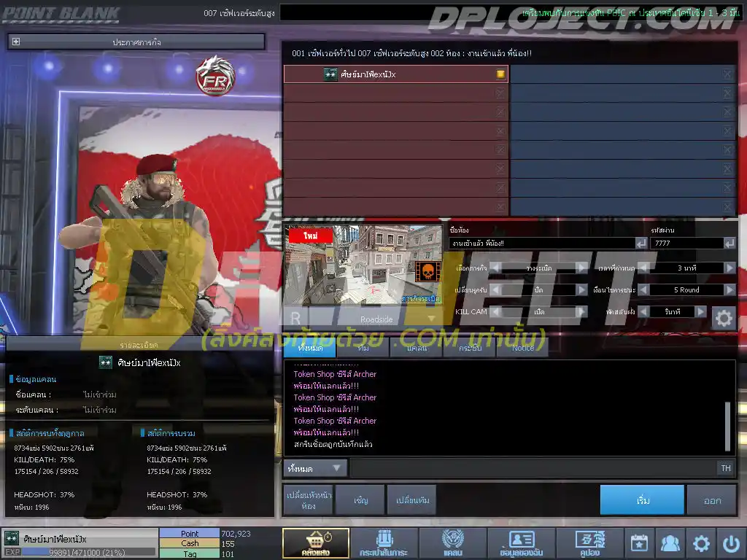Switch to ทั้งหมด chat tab
Viewport: 747px width, 560px height.
(x=310, y=348)
